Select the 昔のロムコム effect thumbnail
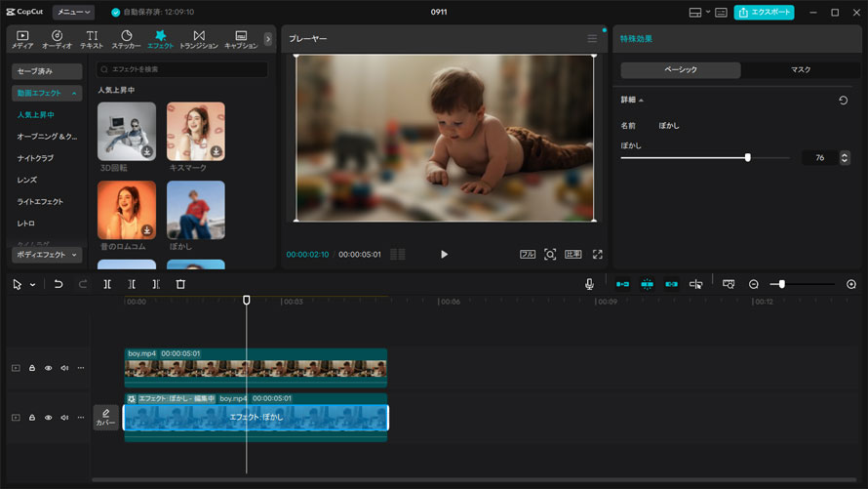Viewport: 868px width, 489px height. [127, 210]
